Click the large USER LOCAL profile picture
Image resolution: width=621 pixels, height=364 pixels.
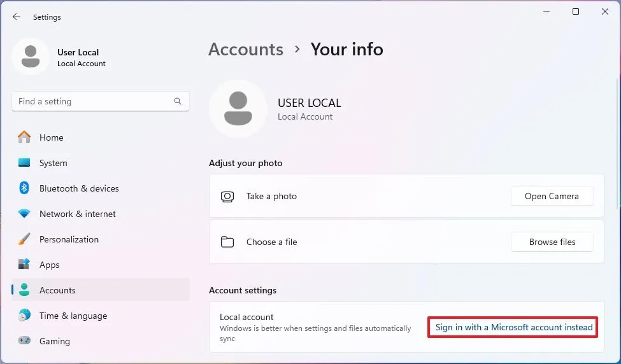(x=238, y=109)
